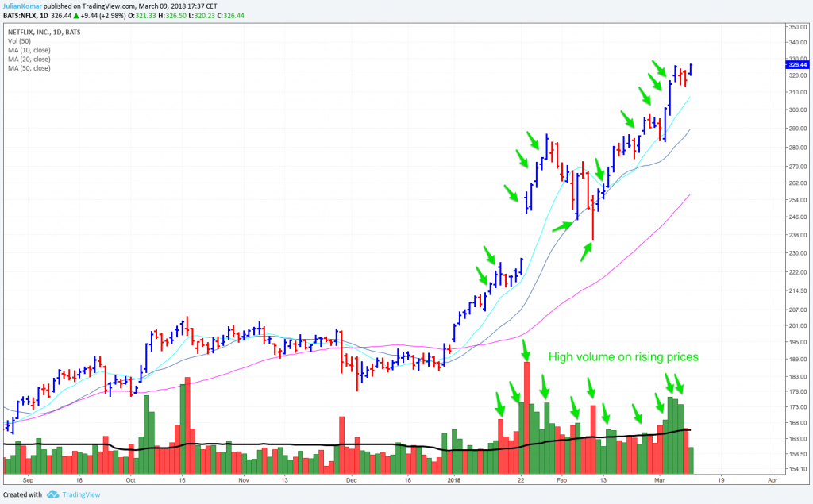Select the H:326.50 high value

[x=172, y=16]
